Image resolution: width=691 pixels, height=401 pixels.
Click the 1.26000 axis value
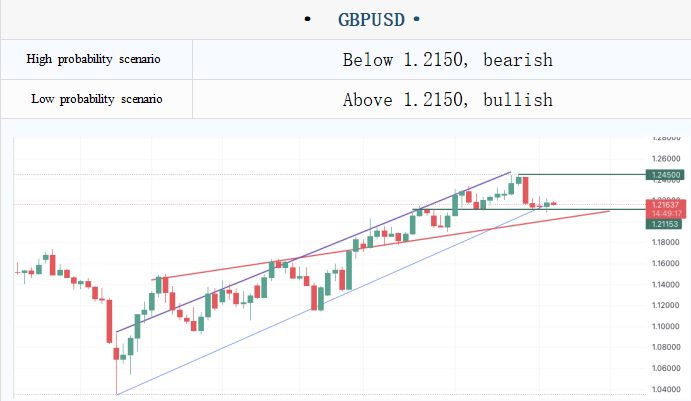(x=666, y=159)
